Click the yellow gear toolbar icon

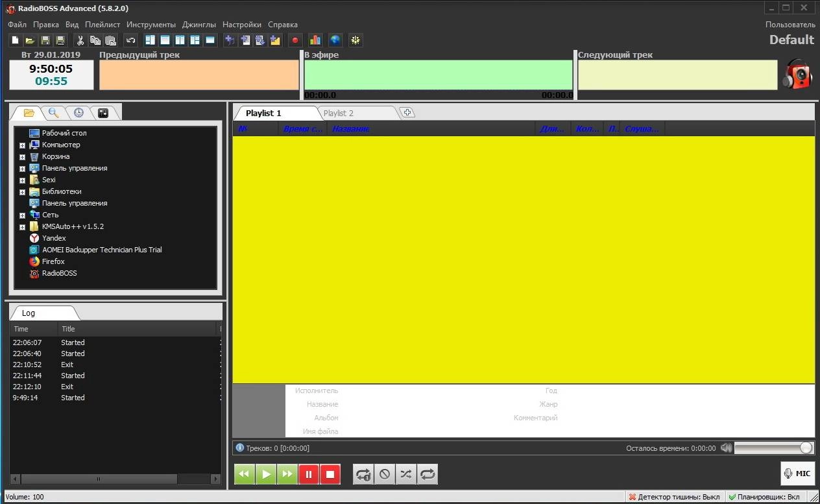(x=355, y=40)
